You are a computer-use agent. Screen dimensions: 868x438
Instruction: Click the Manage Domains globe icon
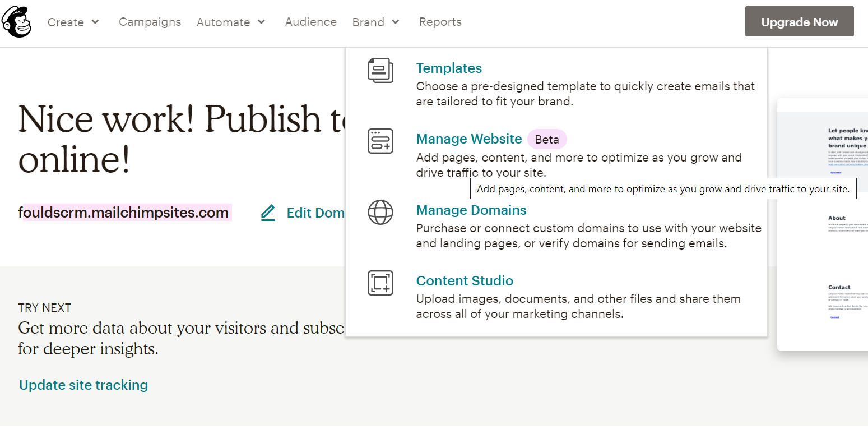[x=380, y=212]
